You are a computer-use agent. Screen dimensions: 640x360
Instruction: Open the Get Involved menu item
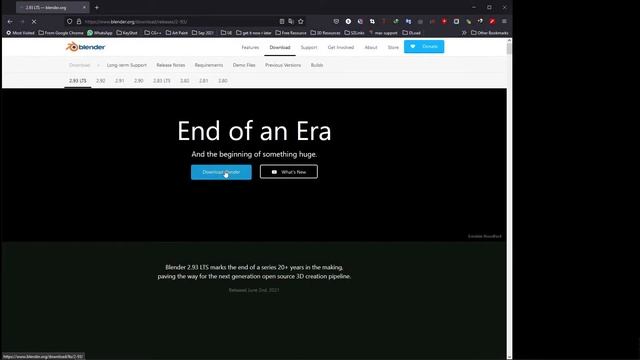341,47
